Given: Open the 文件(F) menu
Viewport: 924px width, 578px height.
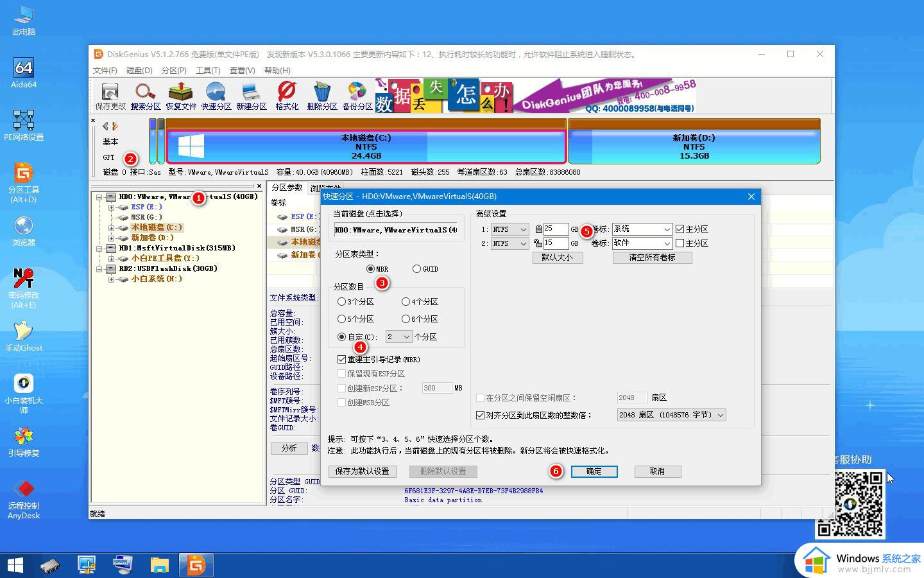Looking at the screenshot, I should (x=105, y=71).
